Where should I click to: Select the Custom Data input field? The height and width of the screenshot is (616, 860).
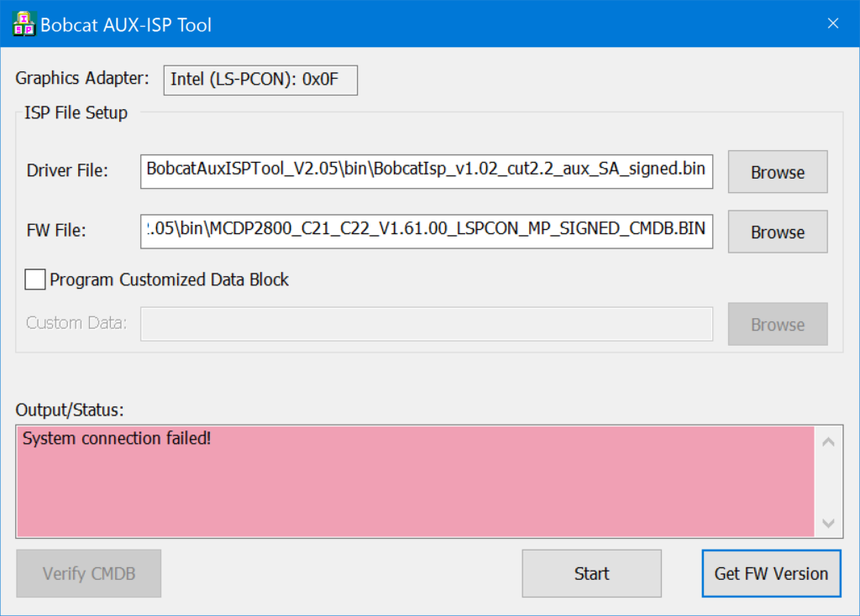pos(426,324)
